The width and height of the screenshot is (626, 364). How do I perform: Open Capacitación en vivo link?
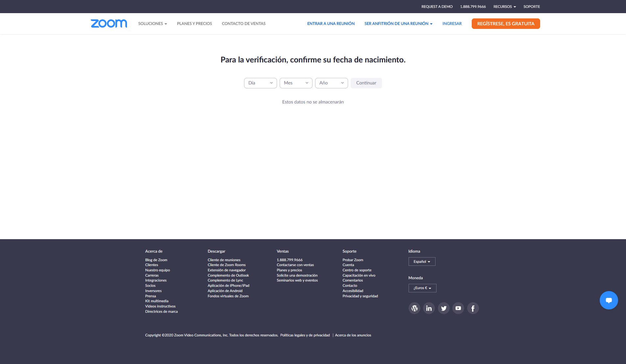359,275
